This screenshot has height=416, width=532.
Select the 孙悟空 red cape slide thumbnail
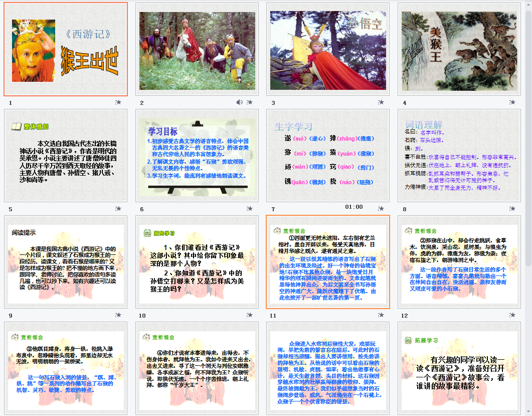[x=328, y=49]
